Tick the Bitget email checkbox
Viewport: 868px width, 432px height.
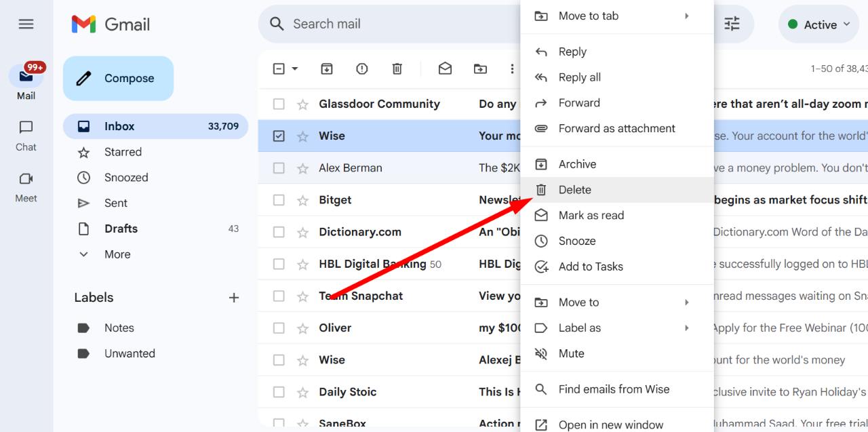click(x=279, y=200)
